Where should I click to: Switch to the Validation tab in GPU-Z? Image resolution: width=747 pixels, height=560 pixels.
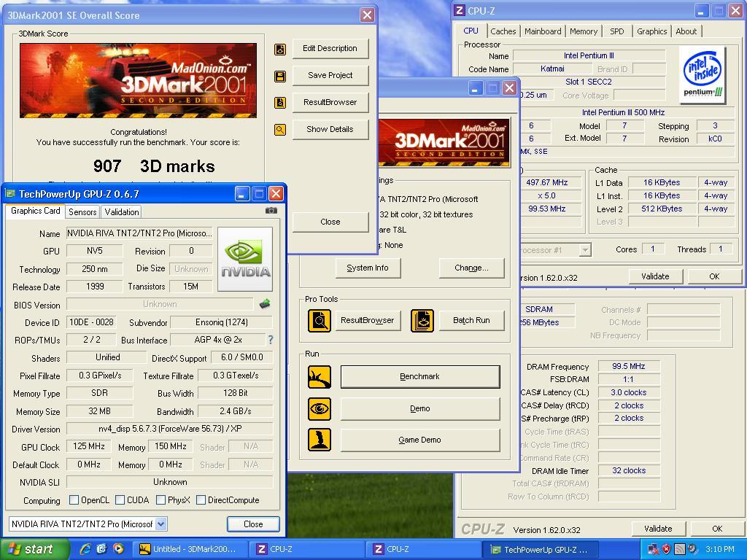[x=122, y=212]
